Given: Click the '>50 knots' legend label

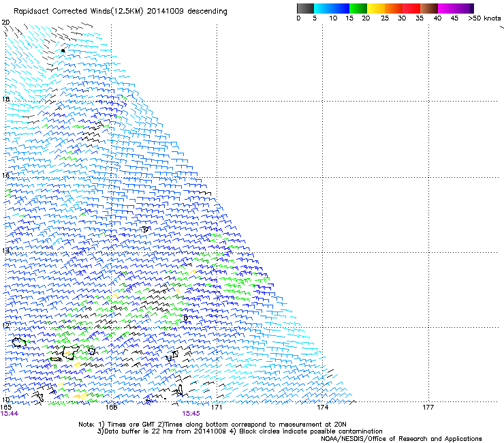Looking at the screenshot, I should 484,18.
